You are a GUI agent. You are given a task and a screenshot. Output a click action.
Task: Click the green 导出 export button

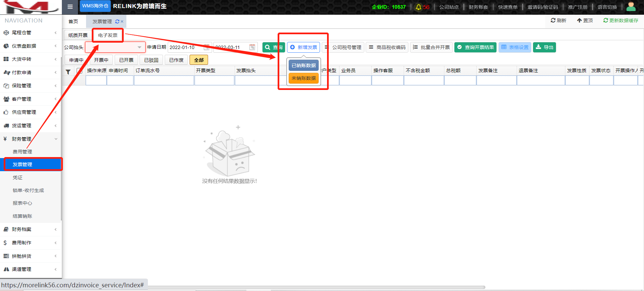(545, 47)
